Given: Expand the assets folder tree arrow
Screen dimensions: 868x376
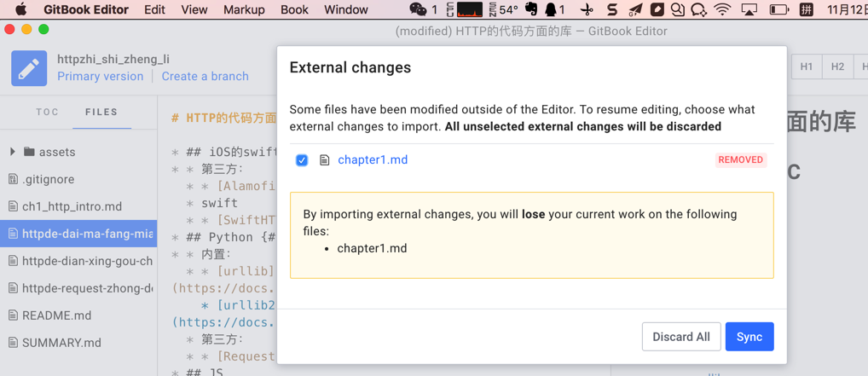Looking at the screenshot, I should (13, 152).
